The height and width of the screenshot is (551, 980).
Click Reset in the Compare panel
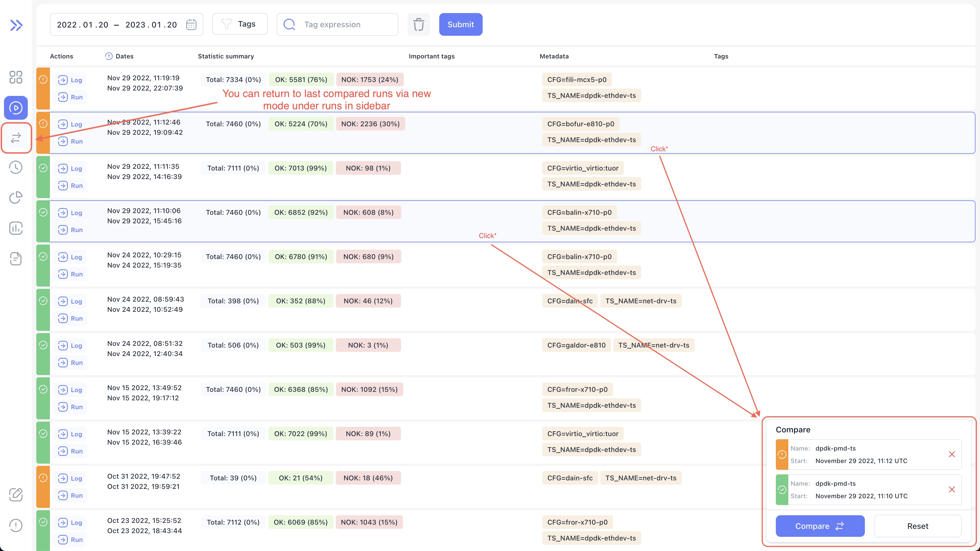[x=917, y=526]
